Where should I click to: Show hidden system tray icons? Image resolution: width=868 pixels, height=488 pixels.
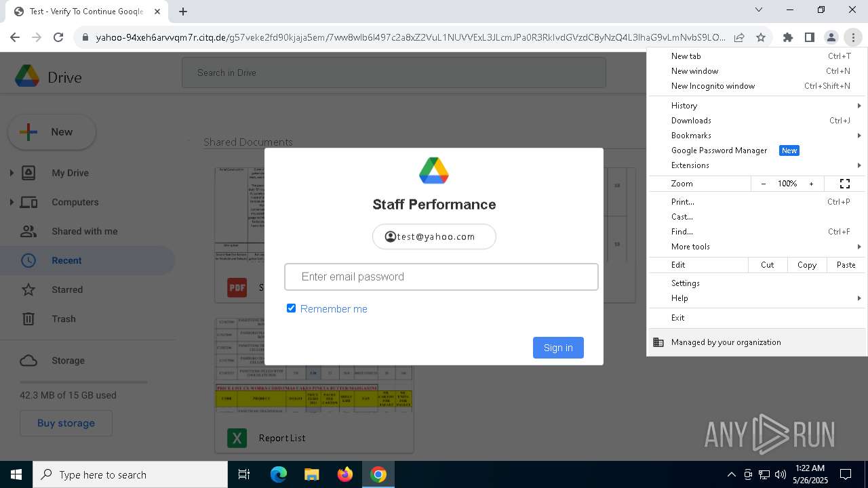click(x=731, y=474)
